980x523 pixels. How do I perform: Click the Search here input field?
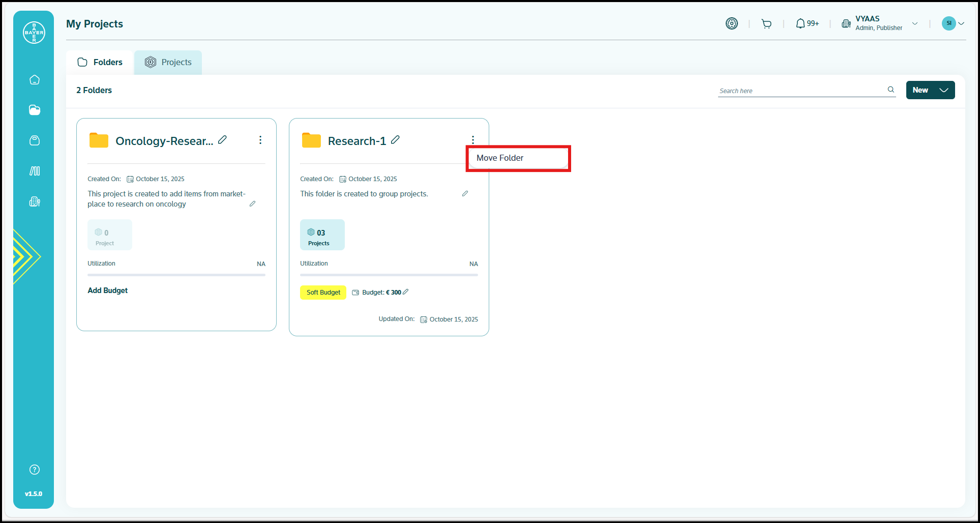(801, 91)
